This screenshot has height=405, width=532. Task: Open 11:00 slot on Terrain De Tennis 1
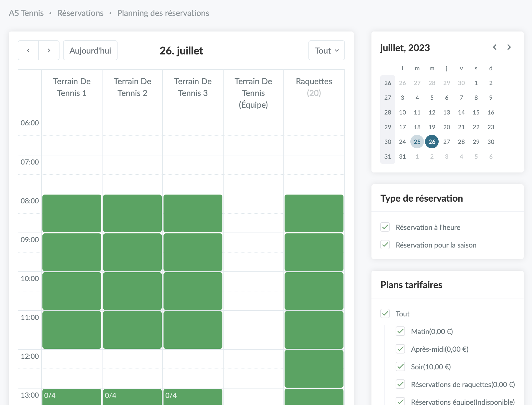pos(72,330)
